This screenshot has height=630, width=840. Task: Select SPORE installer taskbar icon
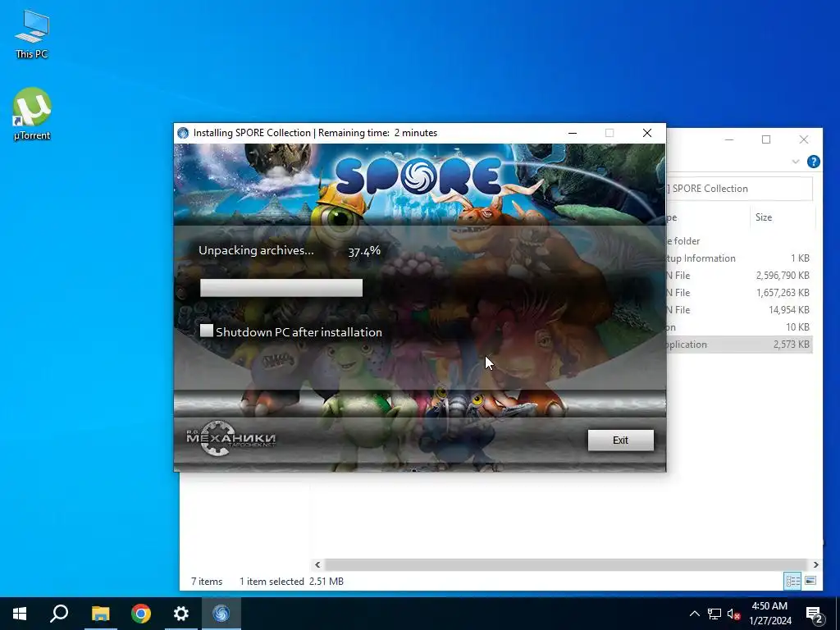click(221, 614)
